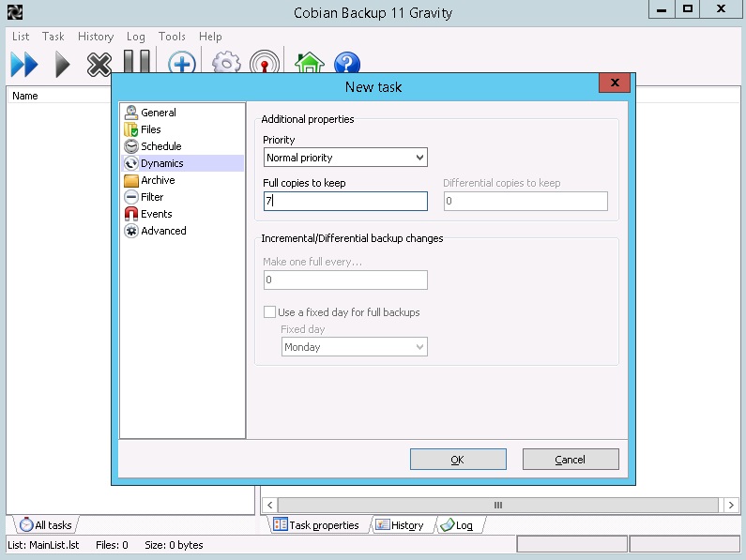Click the Home page house icon
The image size is (746, 560).
[x=310, y=62]
